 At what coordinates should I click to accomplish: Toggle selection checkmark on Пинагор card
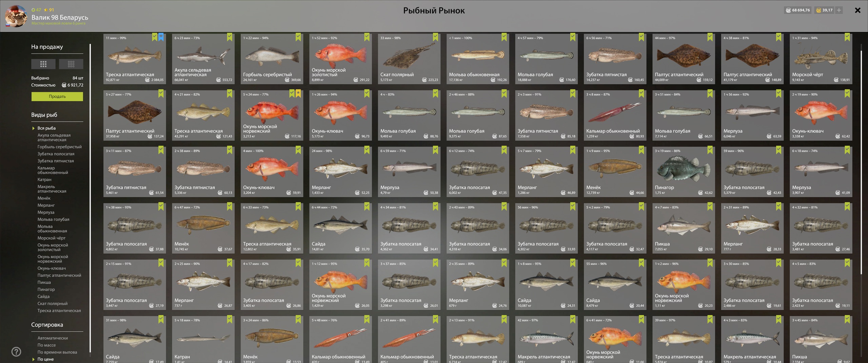(x=710, y=150)
